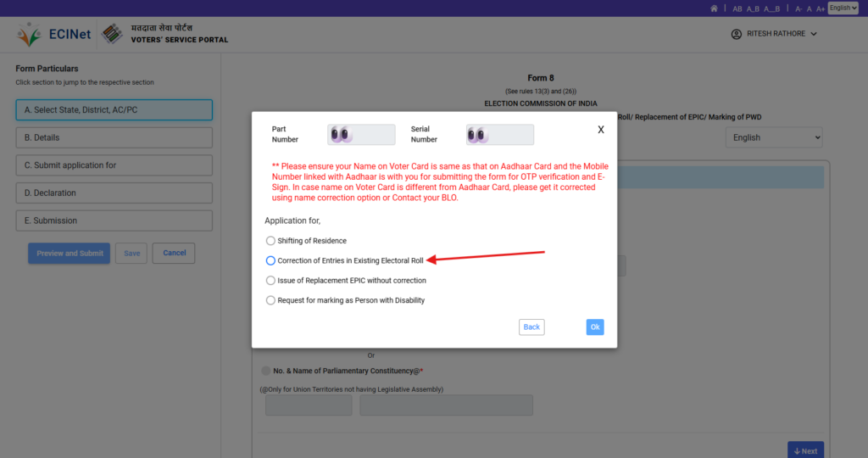This screenshot has width=868, height=458.
Task: Click the user profile avatar icon
Action: click(737, 34)
